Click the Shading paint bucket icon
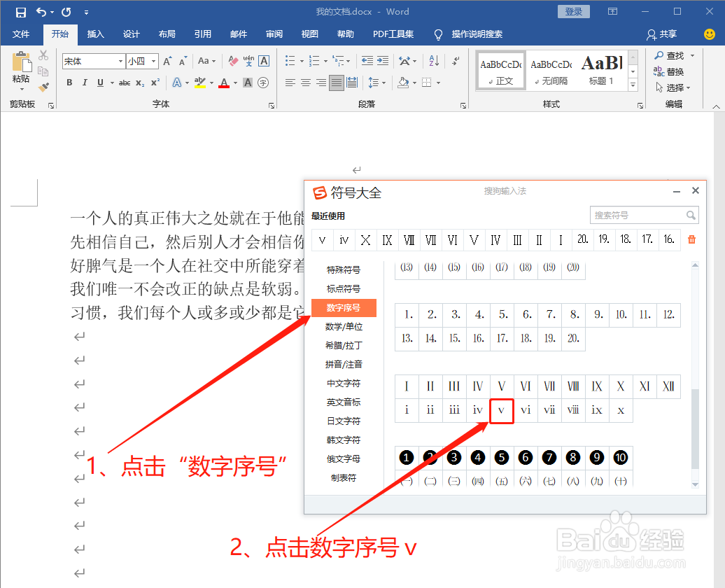Screen dimensions: 725x588 pyautogui.click(x=403, y=83)
